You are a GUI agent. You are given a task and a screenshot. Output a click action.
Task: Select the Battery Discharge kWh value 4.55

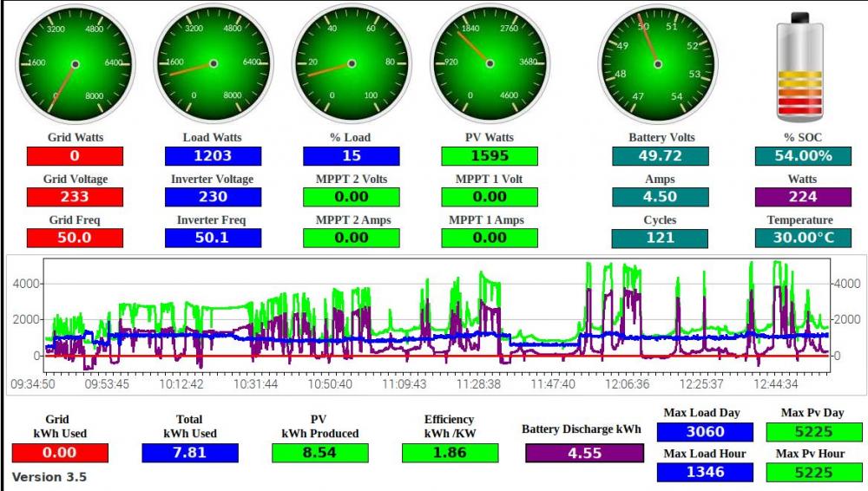[x=584, y=454]
